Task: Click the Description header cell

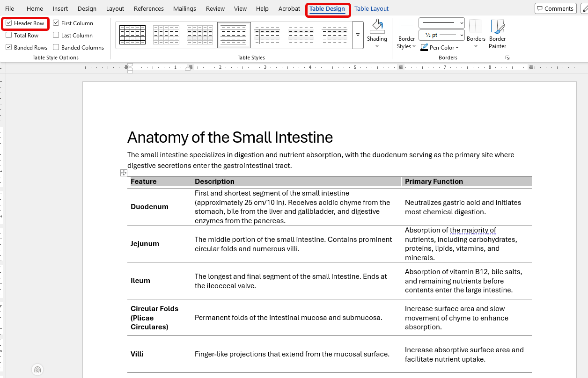Action: pyautogui.click(x=296, y=182)
